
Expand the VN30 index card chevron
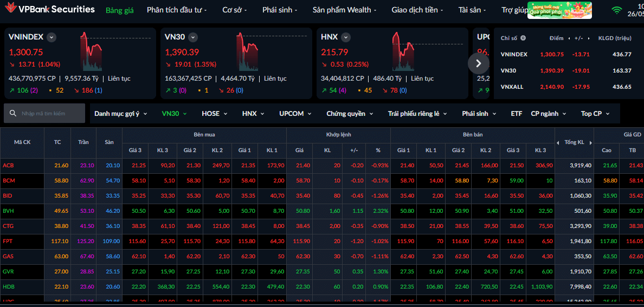click(x=193, y=37)
